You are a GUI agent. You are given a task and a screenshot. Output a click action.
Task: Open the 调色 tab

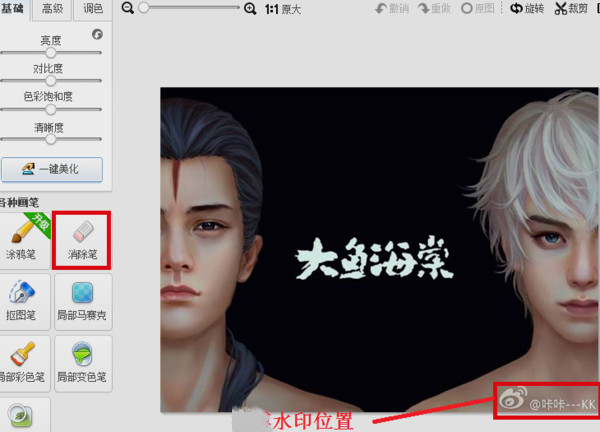pos(93,8)
